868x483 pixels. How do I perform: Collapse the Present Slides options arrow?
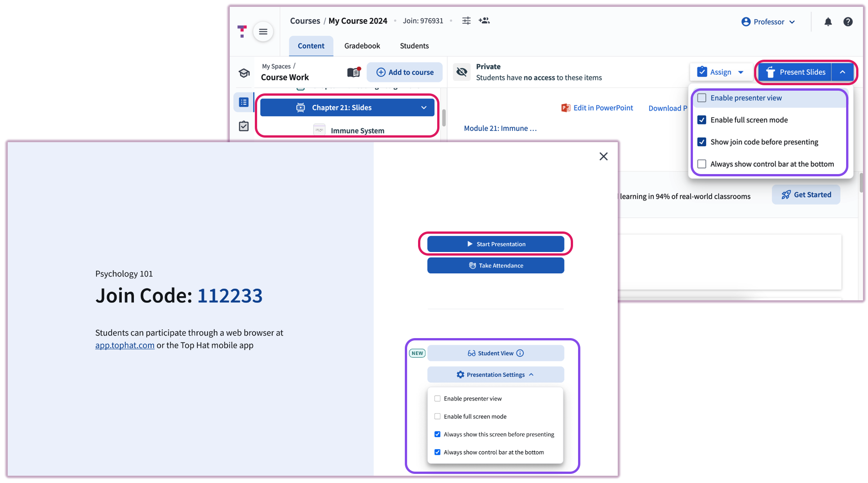(x=842, y=72)
